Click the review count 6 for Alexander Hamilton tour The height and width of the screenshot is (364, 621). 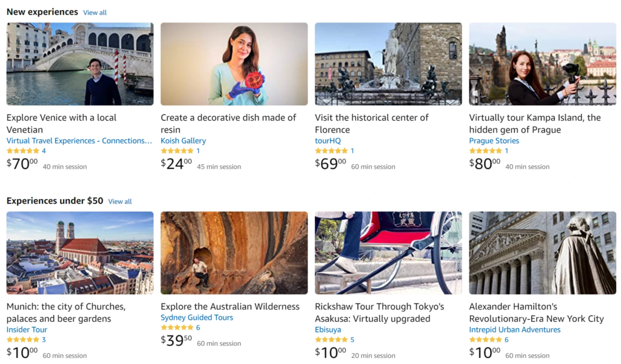tap(508, 340)
